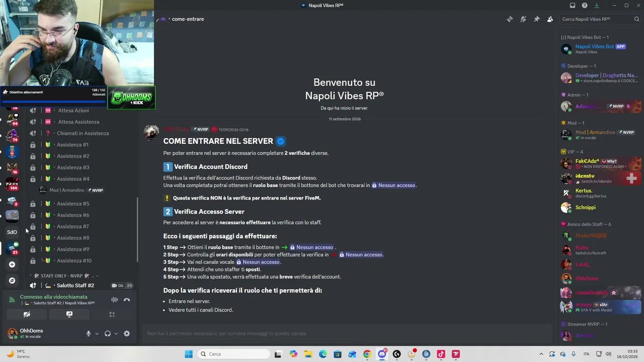Screen dimensions: 644x362
Task: Mute the microphone in user panel
Action: coord(89,333)
